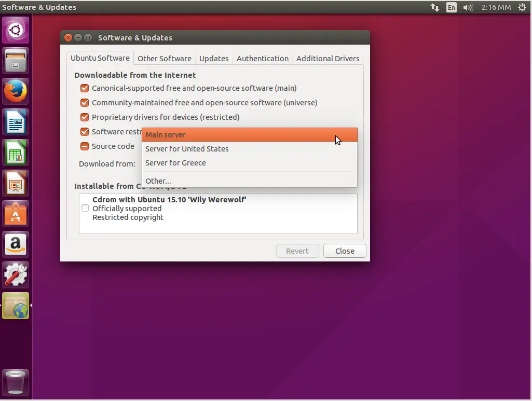The image size is (532, 401).
Task: Select Main server from dropdown list
Action: (249, 134)
